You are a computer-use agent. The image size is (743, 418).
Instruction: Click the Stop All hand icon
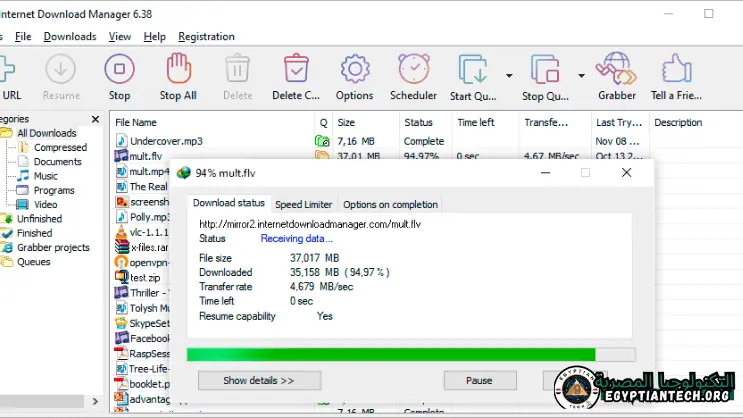[x=178, y=69]
